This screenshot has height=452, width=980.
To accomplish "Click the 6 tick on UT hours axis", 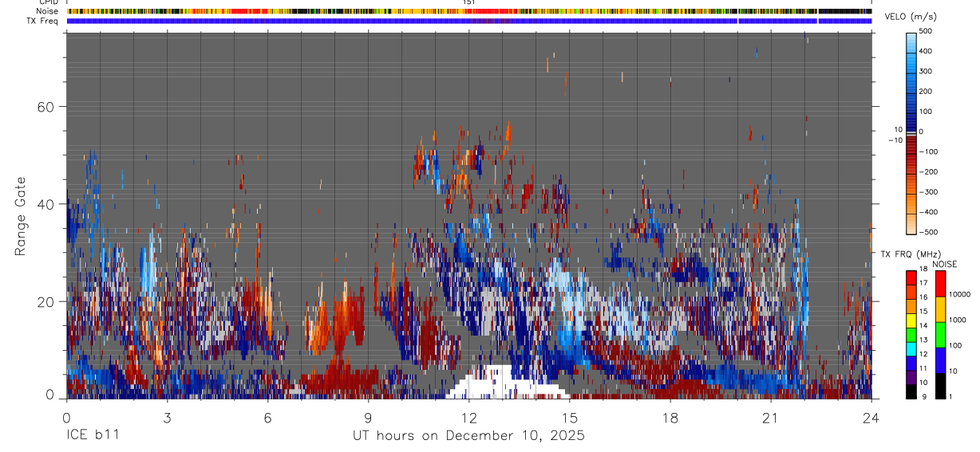I will (268, 417).
